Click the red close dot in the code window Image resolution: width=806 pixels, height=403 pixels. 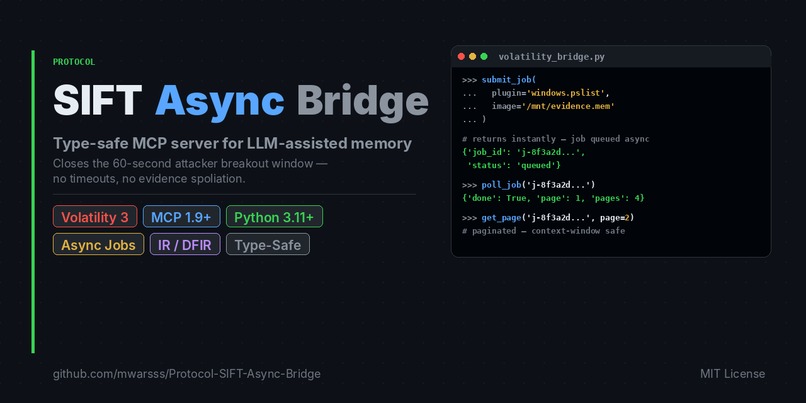(461, 57)
